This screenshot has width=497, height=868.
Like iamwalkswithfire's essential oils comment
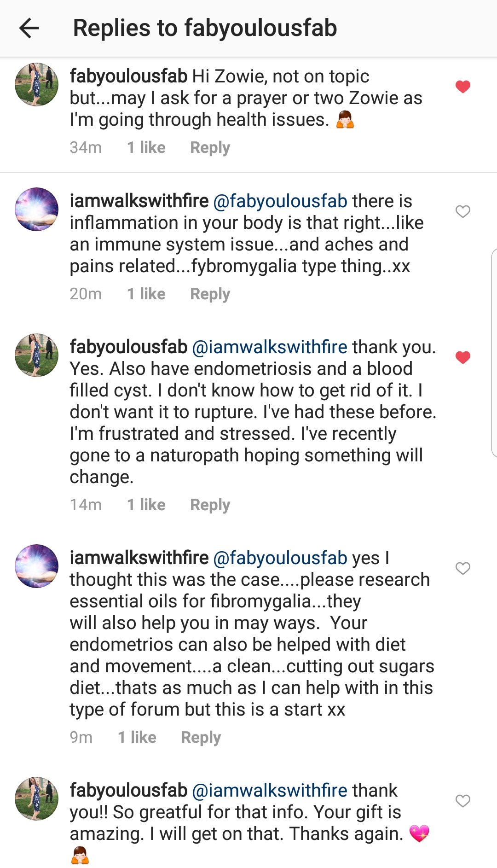(462, 568)
